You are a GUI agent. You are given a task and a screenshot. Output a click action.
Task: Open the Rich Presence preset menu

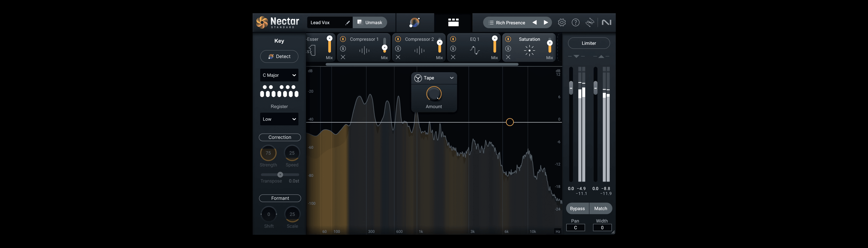[510, 23]
